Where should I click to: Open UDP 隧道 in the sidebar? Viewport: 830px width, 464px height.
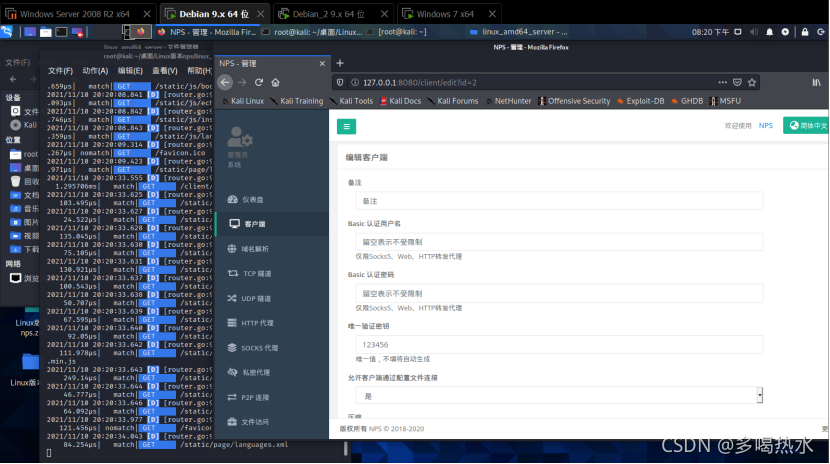click(x=272, y=298)
